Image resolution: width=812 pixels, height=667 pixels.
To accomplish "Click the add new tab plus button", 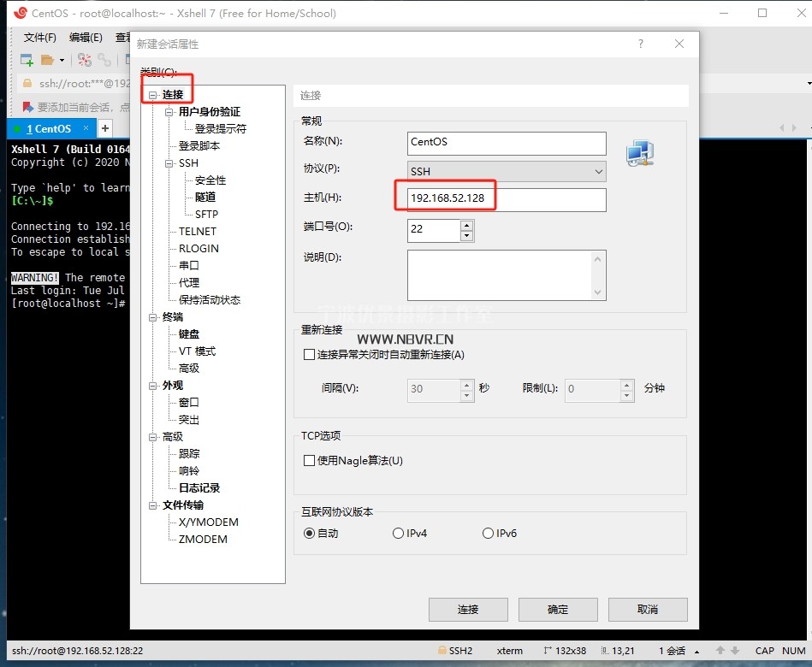I will coord(105,128).
